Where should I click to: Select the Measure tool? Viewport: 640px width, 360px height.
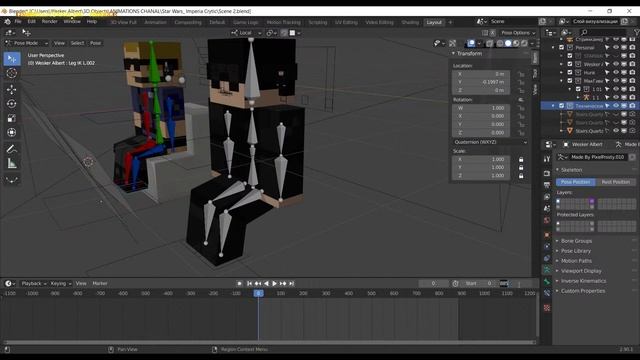(12, 164)
